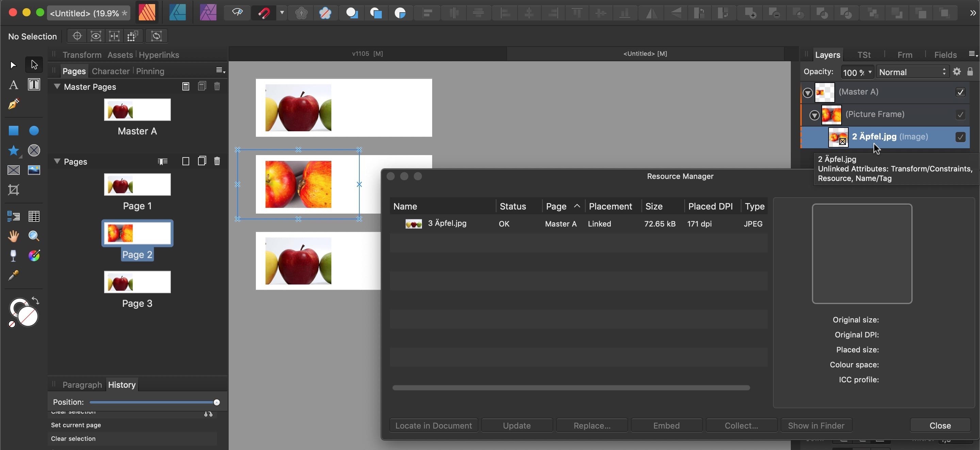Open the Opacity percentage dropdown
Screen dimensions: 980x450
(x=870, y=72)
